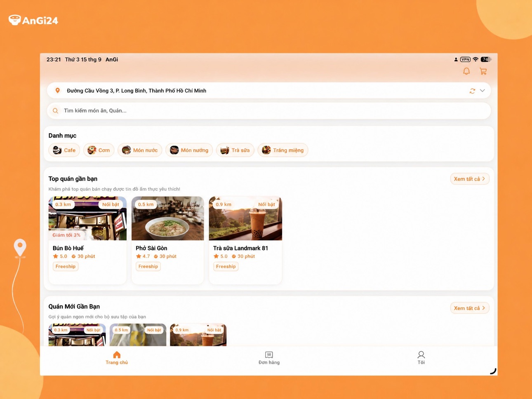Open the Trà sữa Landmark 81 photo
The width and height of the screenshot is (532, 399).
245,218
